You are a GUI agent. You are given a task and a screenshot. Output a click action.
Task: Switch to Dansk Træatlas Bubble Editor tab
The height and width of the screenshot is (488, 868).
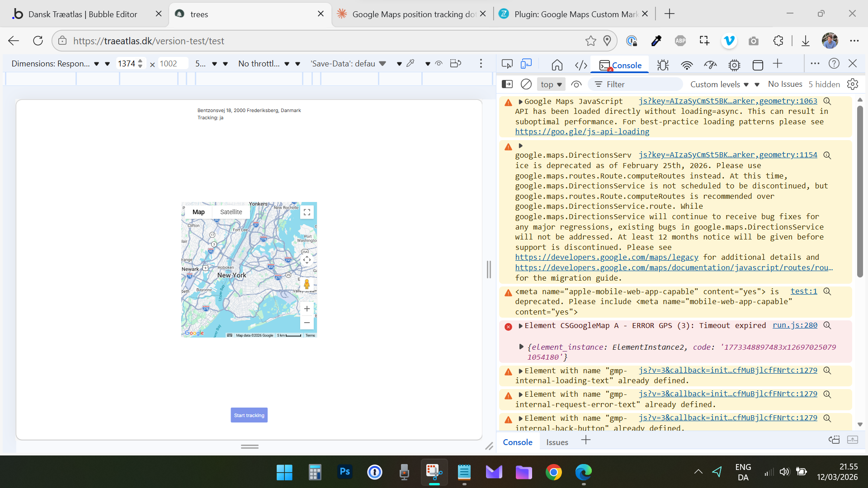click(83, 14)
